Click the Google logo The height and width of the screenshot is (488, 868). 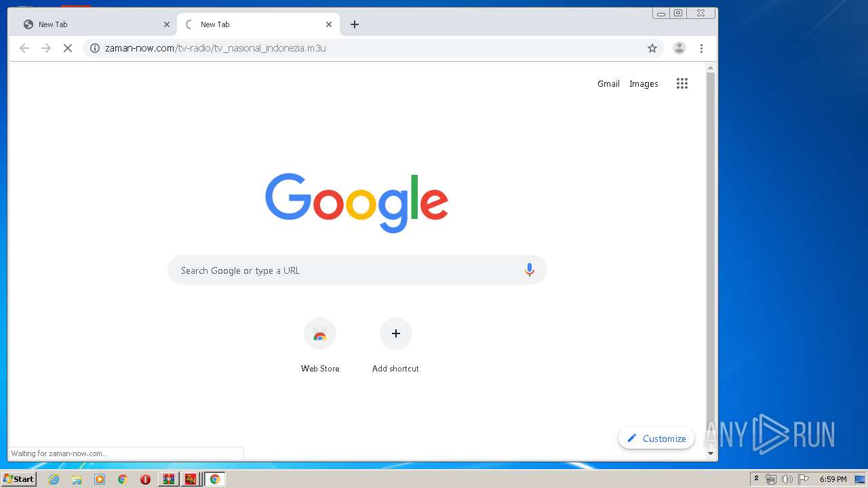357,202
